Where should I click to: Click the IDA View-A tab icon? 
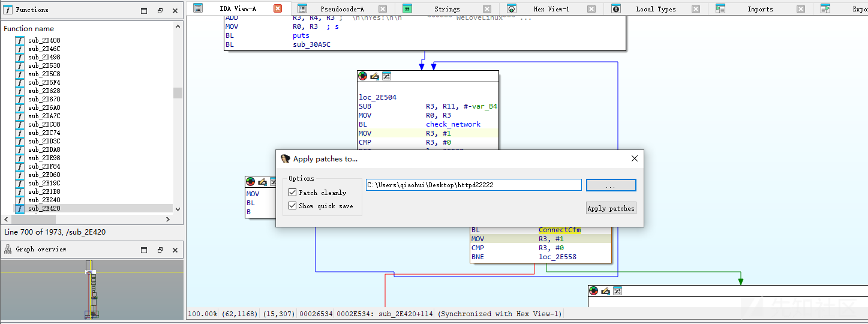click(197, 8)
